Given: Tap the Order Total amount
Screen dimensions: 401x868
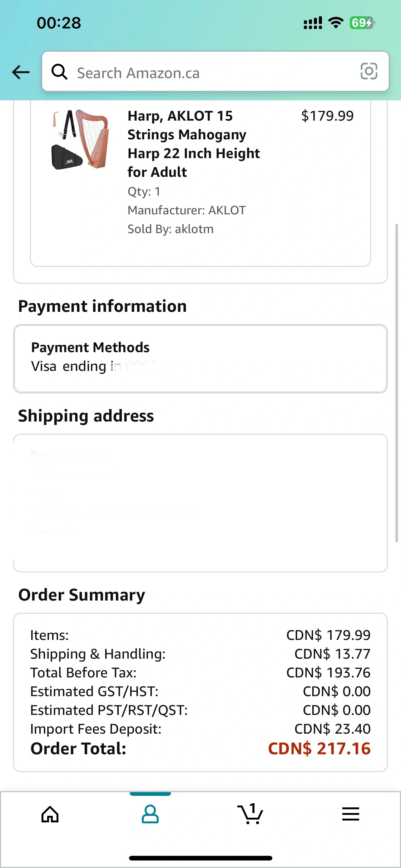Looking at the screenshot, I should click(x=319, y=749).
